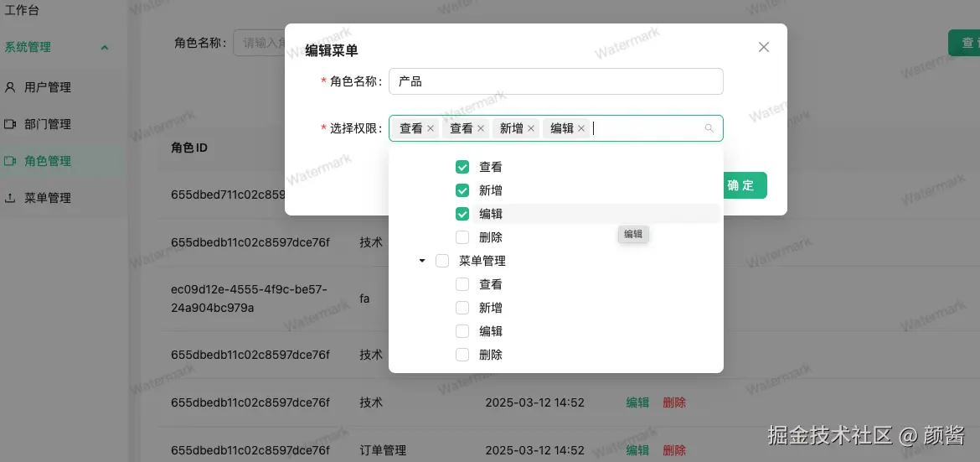Viewport: 980px width, 462px height.
Task: Focus the 选择权限 multi-select box
Action: pos(555,128)
